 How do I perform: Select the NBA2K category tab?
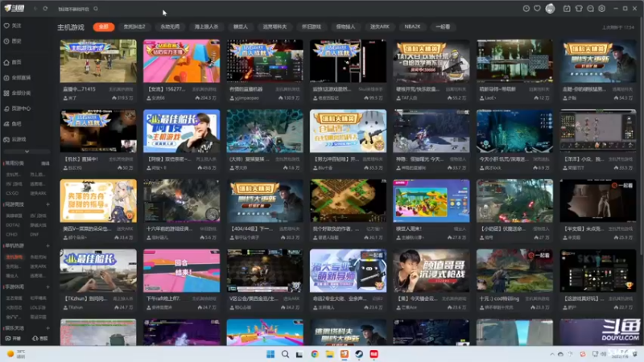pyautogui.click(x=412, y=27)
